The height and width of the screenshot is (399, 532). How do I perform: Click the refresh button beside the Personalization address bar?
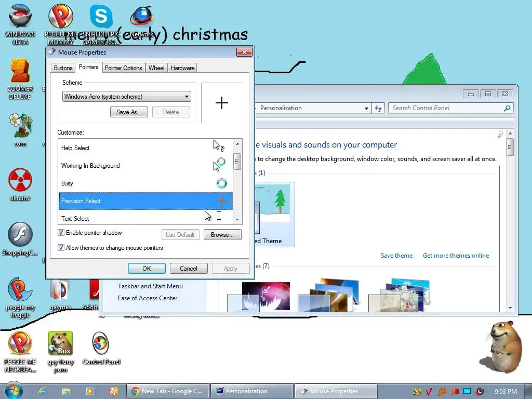[x=378, y=108]
